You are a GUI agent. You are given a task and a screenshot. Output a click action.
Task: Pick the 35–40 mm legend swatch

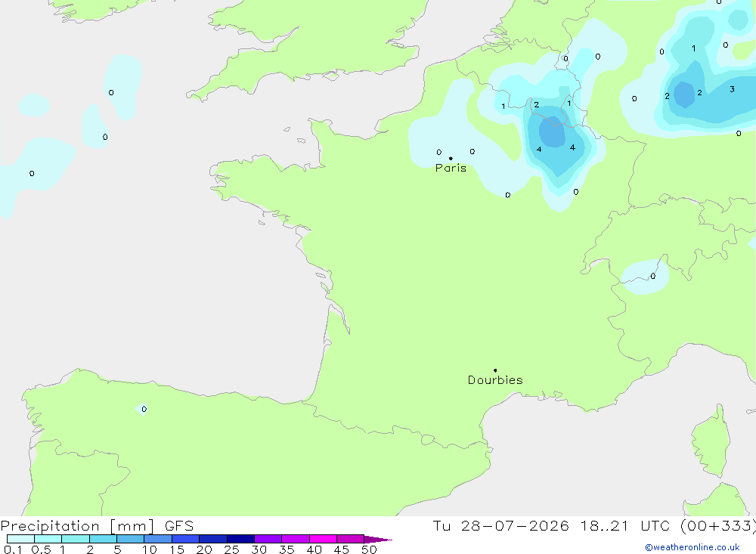296,539
